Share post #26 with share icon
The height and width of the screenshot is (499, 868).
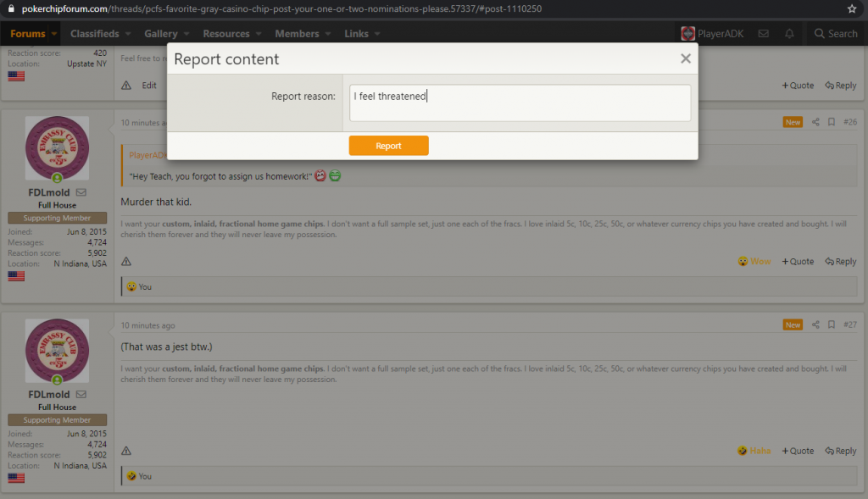pyautogui.click(x=815, y=122)
